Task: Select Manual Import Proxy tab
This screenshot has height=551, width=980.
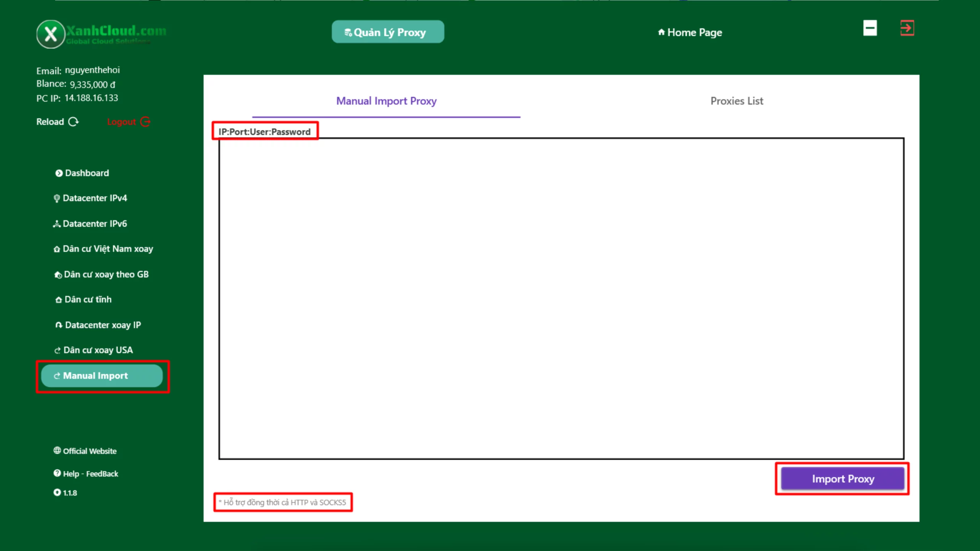Action: [386, 101]
